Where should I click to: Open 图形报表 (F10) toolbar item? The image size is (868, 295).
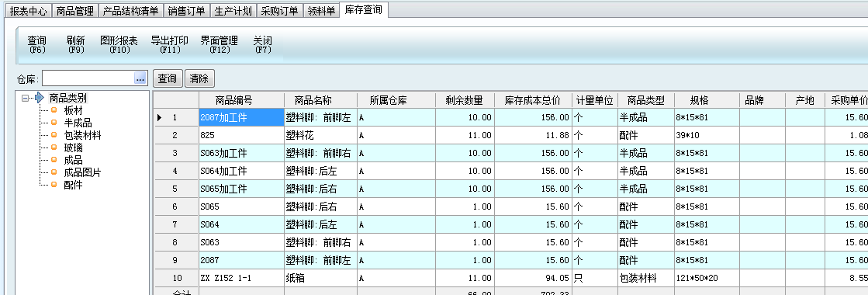coord(119,44)
